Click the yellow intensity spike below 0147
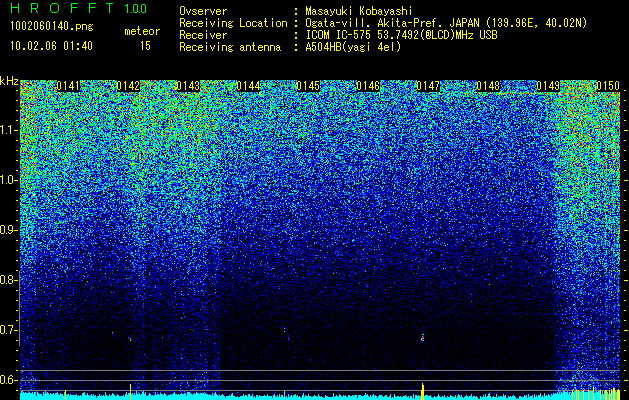The height and width of the screenshot is (400, 629). point(422,391)
